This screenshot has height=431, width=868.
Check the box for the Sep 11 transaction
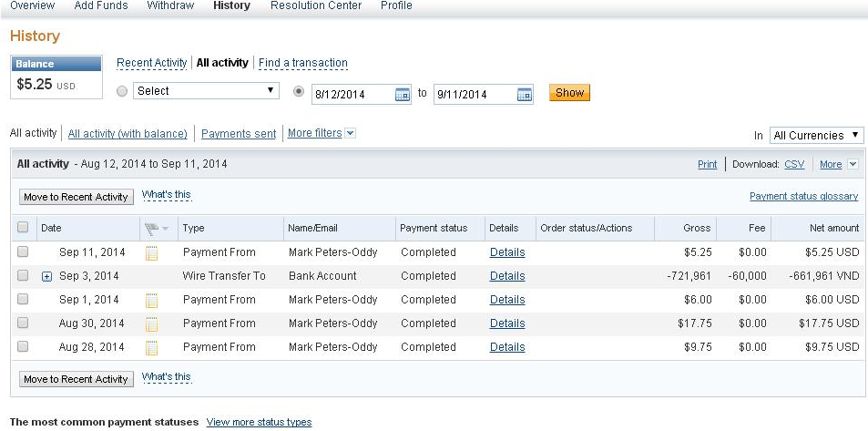point(23,252)
